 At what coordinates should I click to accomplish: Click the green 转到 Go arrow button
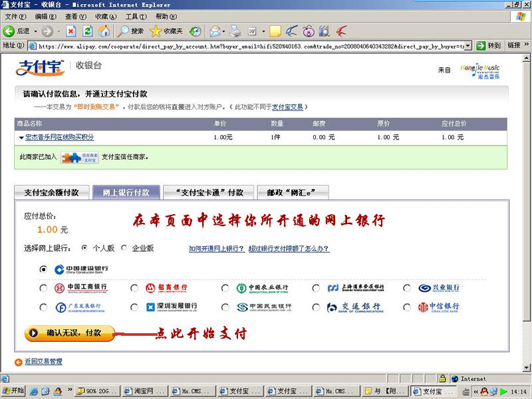(x=488, y=45)
